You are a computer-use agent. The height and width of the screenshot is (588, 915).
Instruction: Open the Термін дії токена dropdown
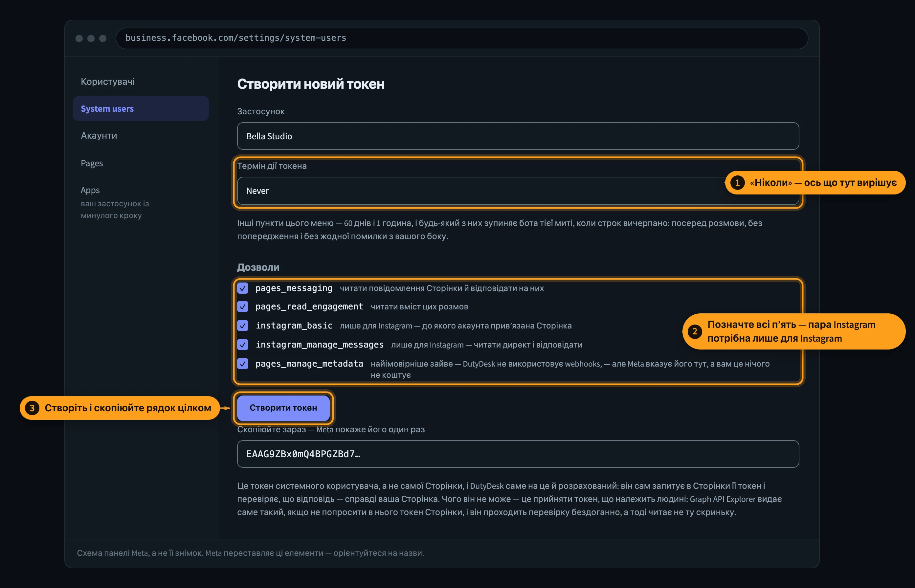coord(518,191)
